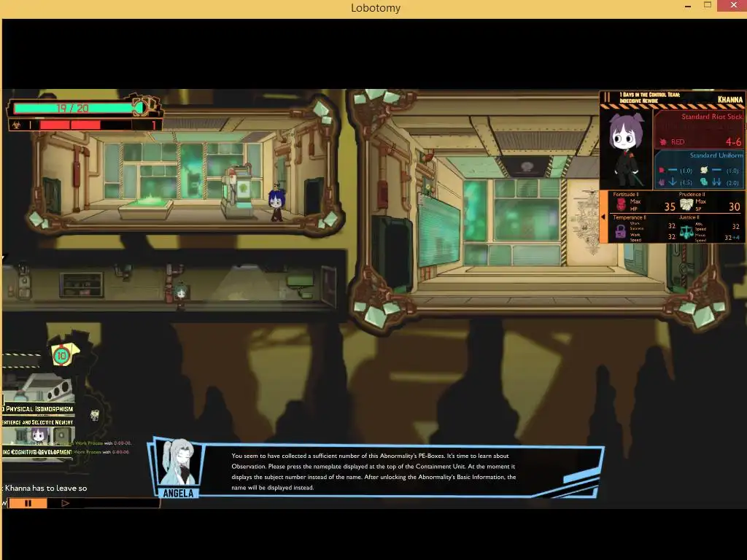Screen dimensions: 747x560
Task: Click the play speed arrow button
Action: 65,503
